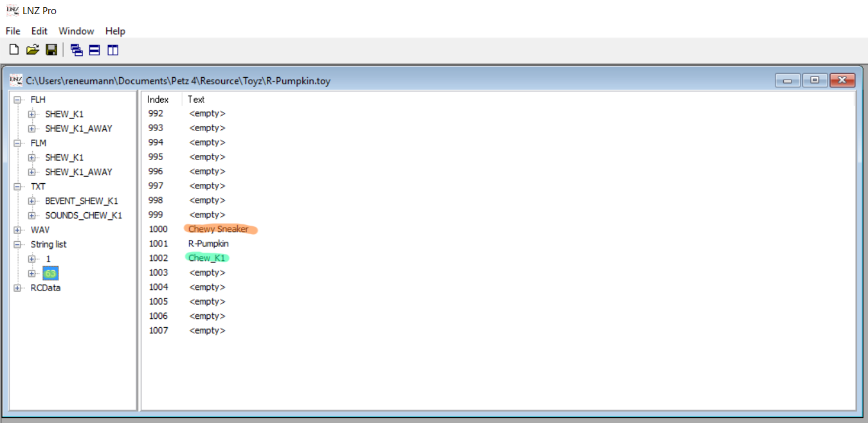868x423 pixels.
Task: Restore down the R-Pumpkin.toy child window
Action: tap(815, 80)
